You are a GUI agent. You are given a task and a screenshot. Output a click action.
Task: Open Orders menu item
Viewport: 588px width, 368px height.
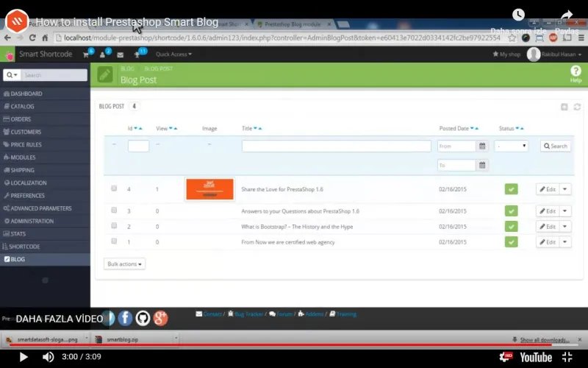click(x=45, y=119)
